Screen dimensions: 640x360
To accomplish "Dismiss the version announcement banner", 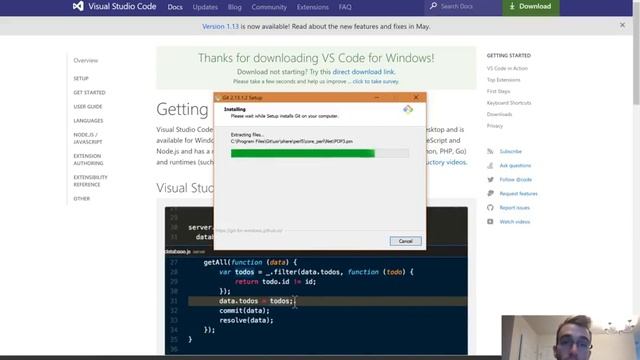I will point(622,25).
